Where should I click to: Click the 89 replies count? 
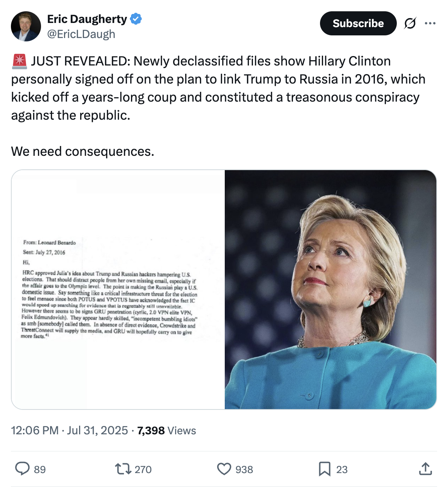[x=40, y=469]
